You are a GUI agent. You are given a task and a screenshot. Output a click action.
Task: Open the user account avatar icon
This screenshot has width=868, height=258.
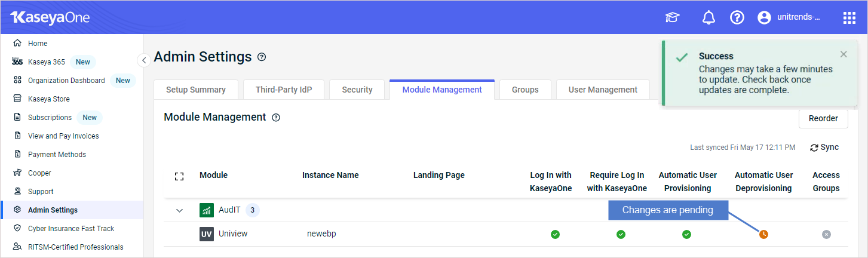tap(764, 18)
